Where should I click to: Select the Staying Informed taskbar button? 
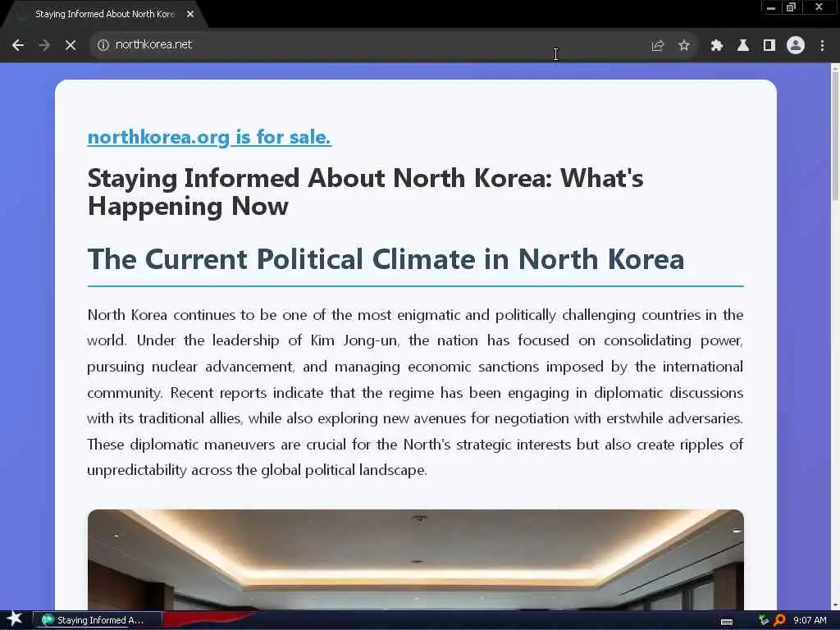pos(98,620)
